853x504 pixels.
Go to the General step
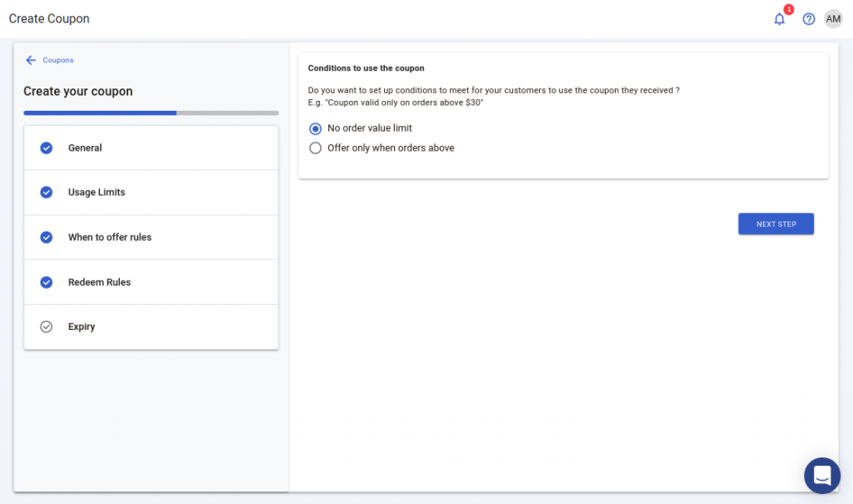(152, 148)
